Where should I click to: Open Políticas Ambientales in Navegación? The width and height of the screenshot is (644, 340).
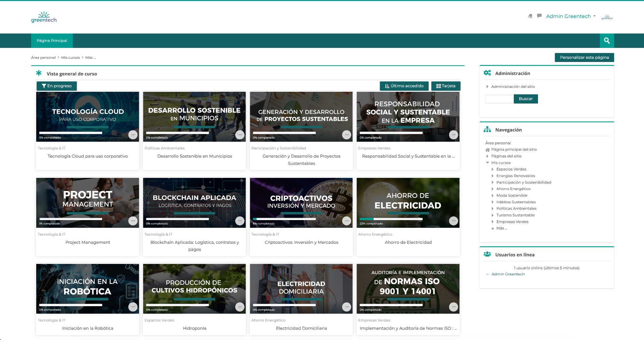coord(516,208)
